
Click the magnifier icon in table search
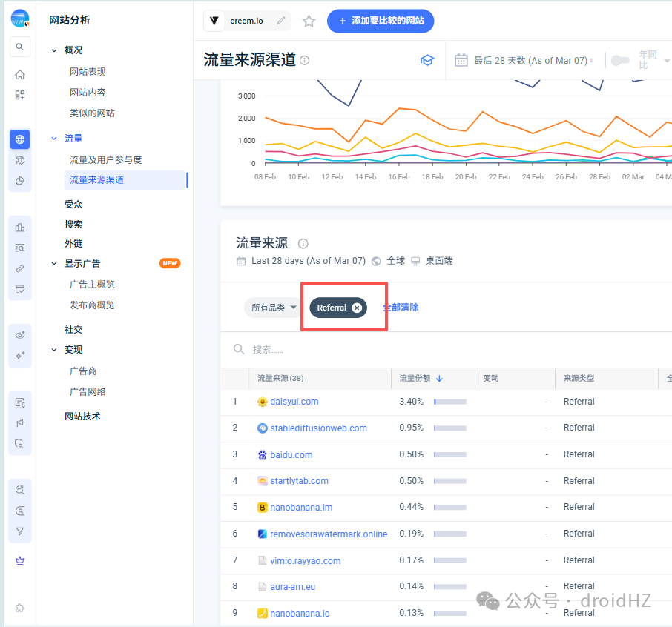[239, 350]
